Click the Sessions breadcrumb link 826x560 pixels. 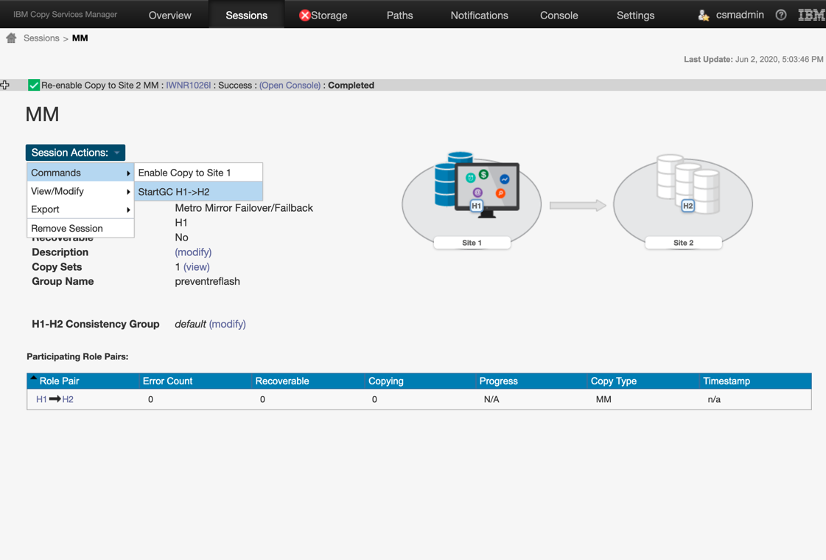(41, 38)
